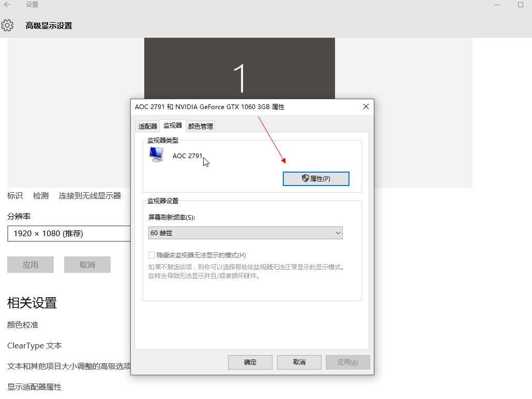Screen dimensions: 532x399
Task: Open 连接到无线显示器 link
Action: [90, 196]
